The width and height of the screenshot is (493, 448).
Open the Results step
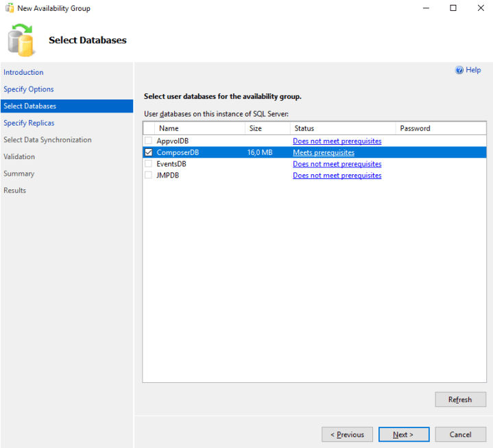pos(15,190)
